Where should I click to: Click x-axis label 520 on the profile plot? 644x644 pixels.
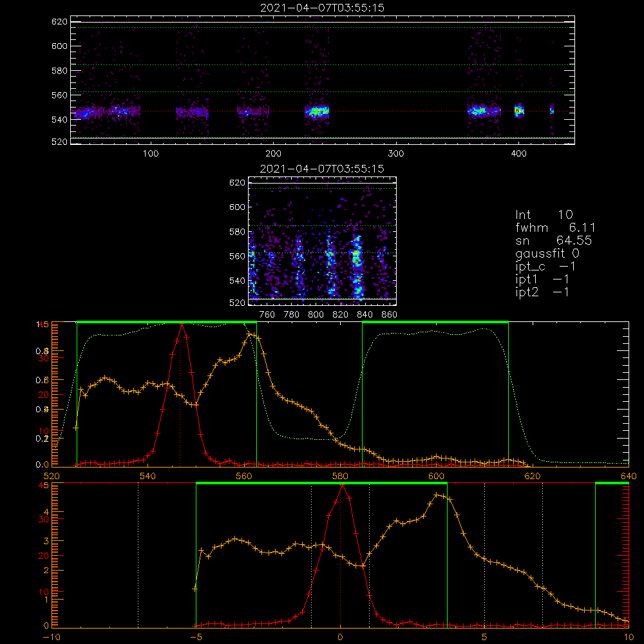52,477
